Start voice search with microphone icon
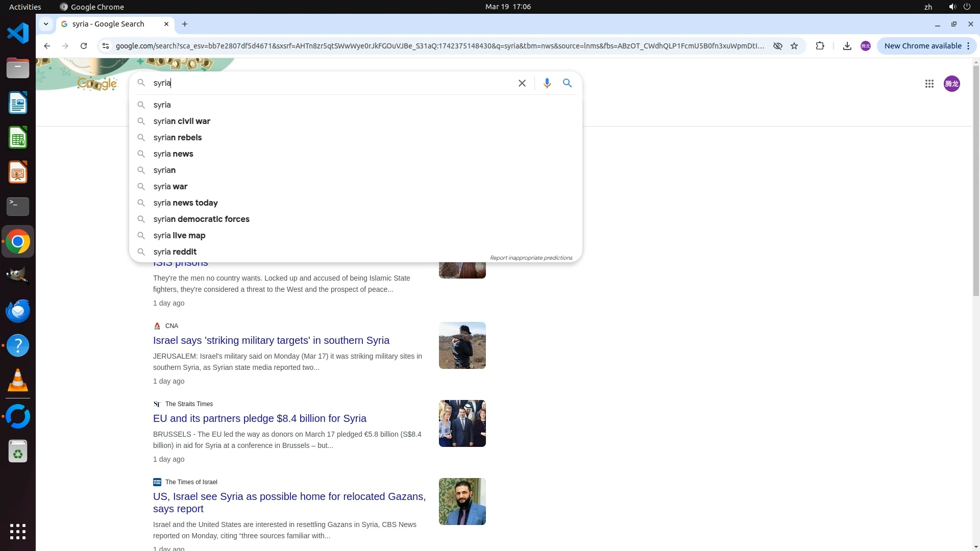 [x=547, y=83]
